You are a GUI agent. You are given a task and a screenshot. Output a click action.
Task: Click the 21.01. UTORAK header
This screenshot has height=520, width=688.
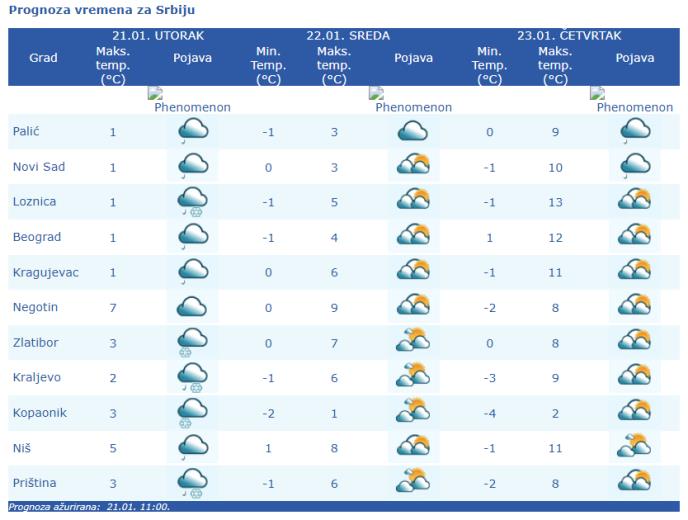pyautogui.click(x=158, y=36)
